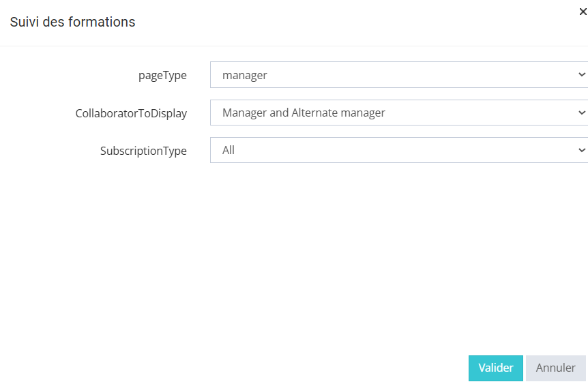Image resolution: width=588 pixels, height=384 pixels.
Task: Click the selected 'manager' value text
Action: pyautogui.click(x=245, y=75)
